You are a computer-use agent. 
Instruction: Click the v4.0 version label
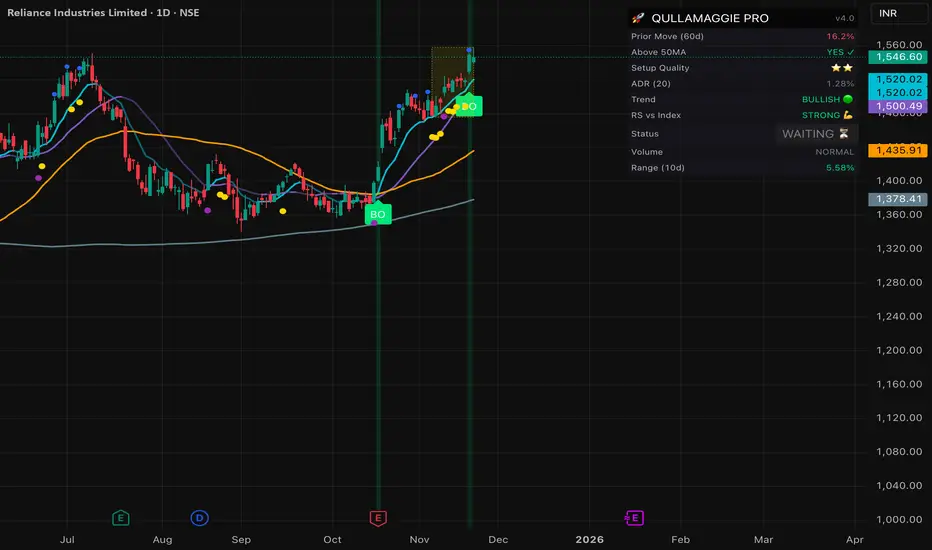click(845, 18)
